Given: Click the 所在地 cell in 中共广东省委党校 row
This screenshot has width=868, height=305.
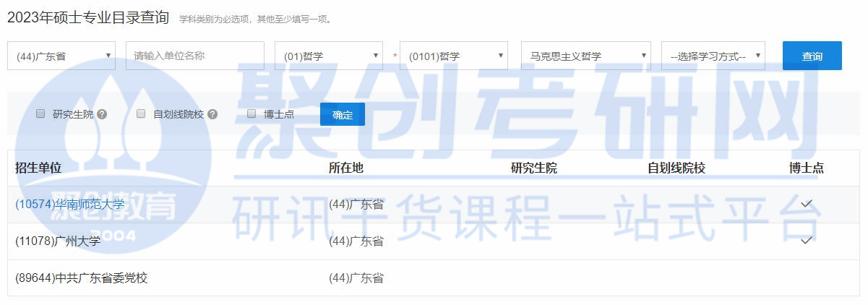Looking at the screenshot, I should coord(356,278).
